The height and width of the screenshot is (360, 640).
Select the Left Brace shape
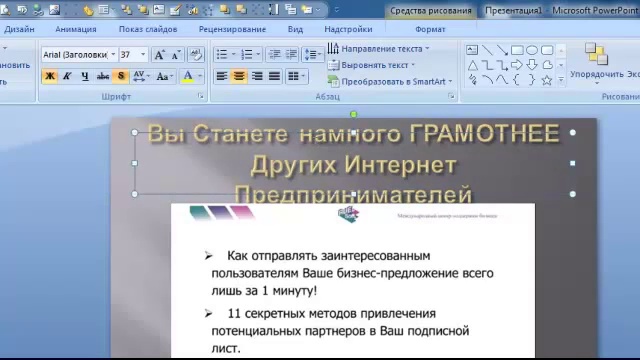coord(517,80)
